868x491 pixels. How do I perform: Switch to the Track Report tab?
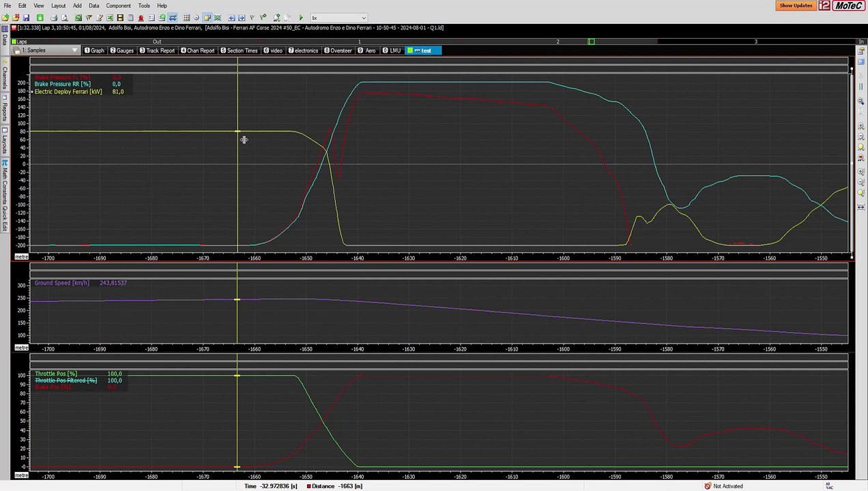tap(158, 50)
